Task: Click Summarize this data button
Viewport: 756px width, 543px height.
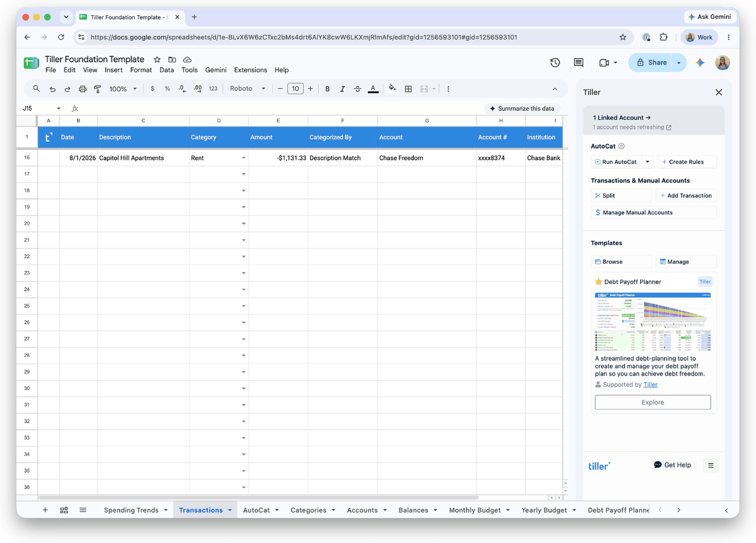Action: click(x=522, y=108)
